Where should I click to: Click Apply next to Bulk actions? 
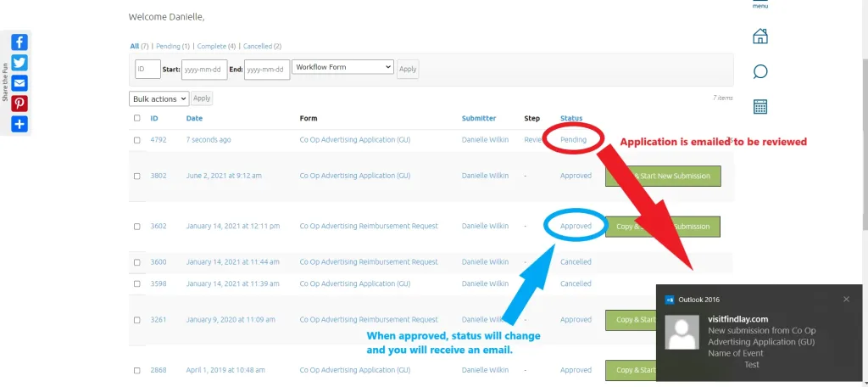point(202,99)
